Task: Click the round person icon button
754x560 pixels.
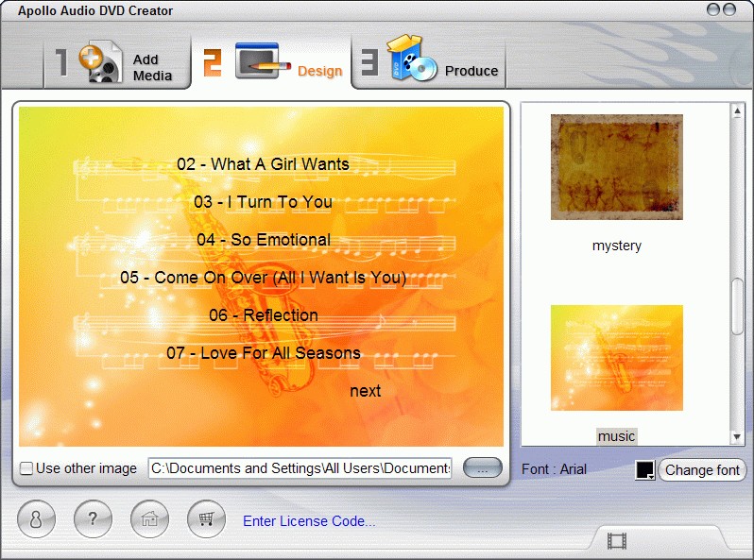Action: tap(36, 518)
